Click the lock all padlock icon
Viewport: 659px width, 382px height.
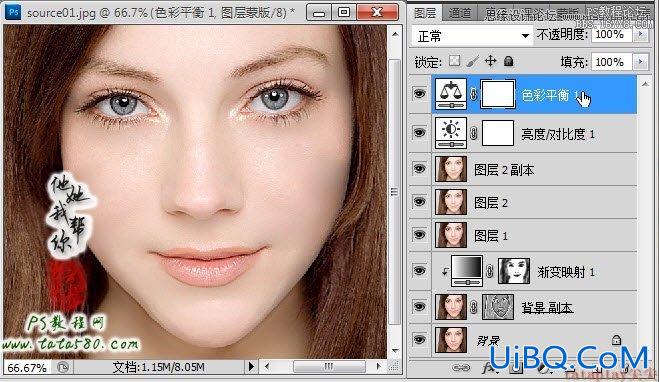509,61
